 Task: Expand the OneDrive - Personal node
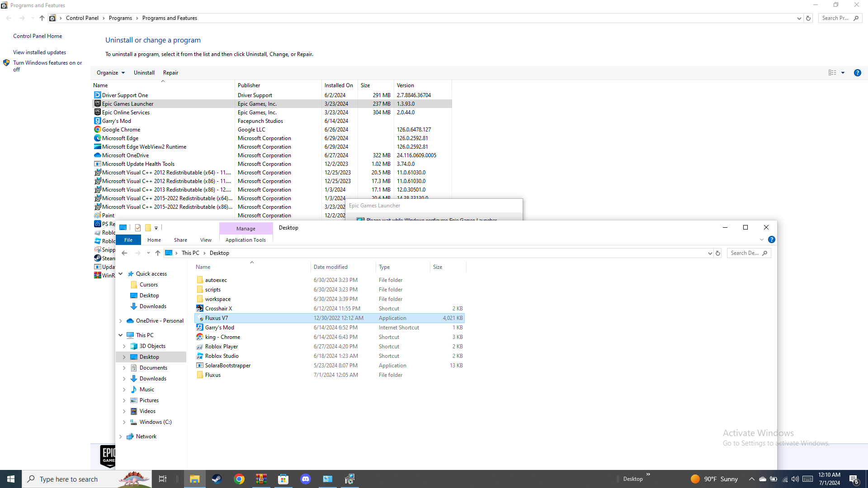(x=121, y=321)
